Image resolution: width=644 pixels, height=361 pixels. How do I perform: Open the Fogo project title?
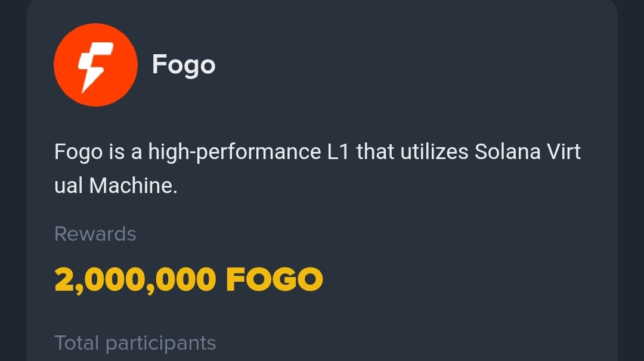click(x=183, y=64)
